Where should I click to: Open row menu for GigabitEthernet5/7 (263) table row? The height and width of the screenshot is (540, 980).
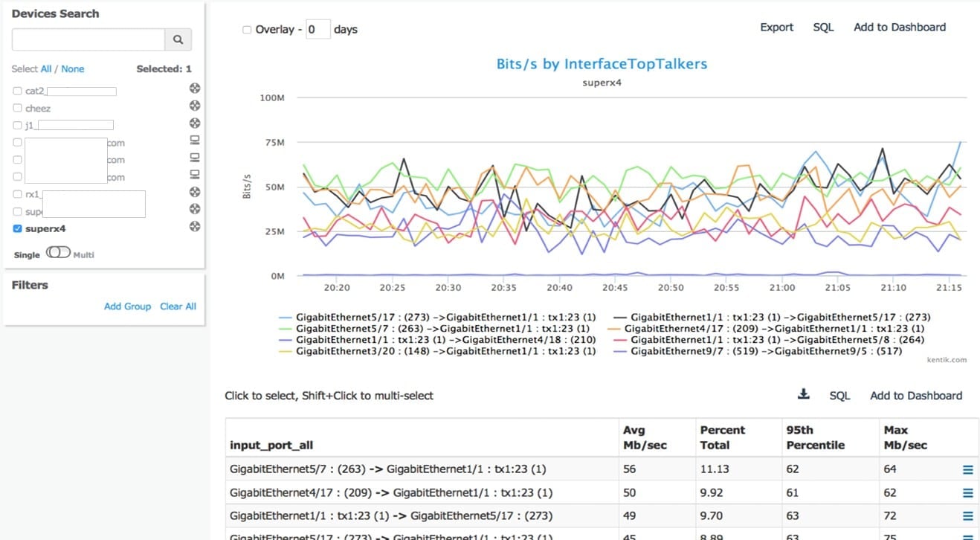pos(967,469)
